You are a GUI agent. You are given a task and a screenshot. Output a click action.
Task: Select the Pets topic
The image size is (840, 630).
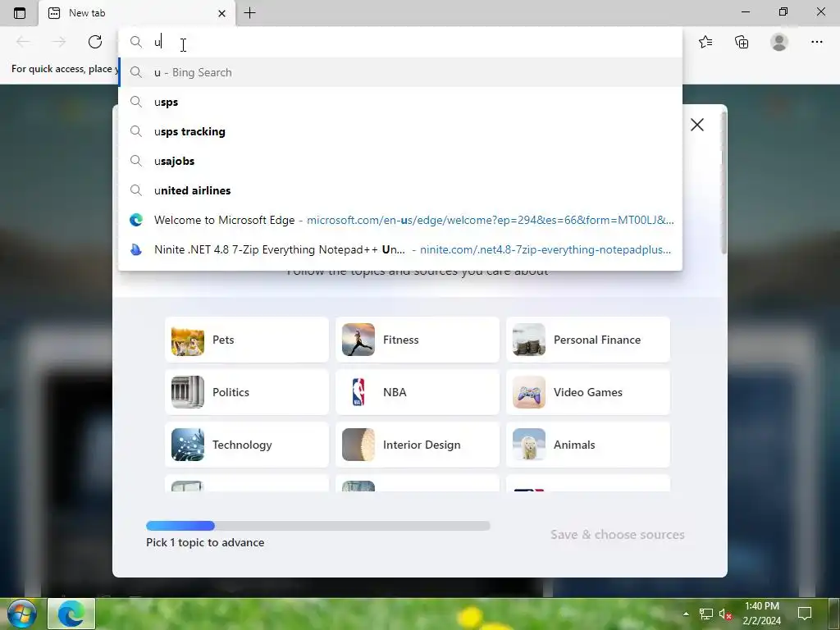tap(247, 340)
